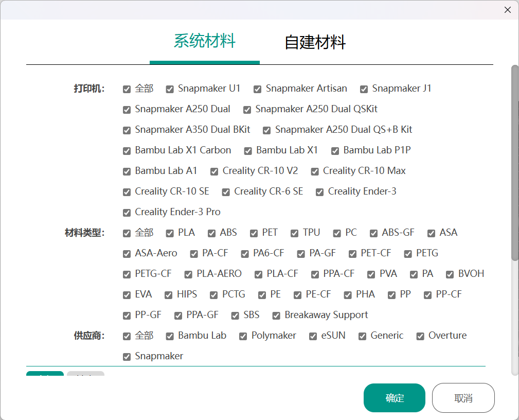519x420 pixels.
Task: Click the 确定 confirm button
Action: pos(394,398)
